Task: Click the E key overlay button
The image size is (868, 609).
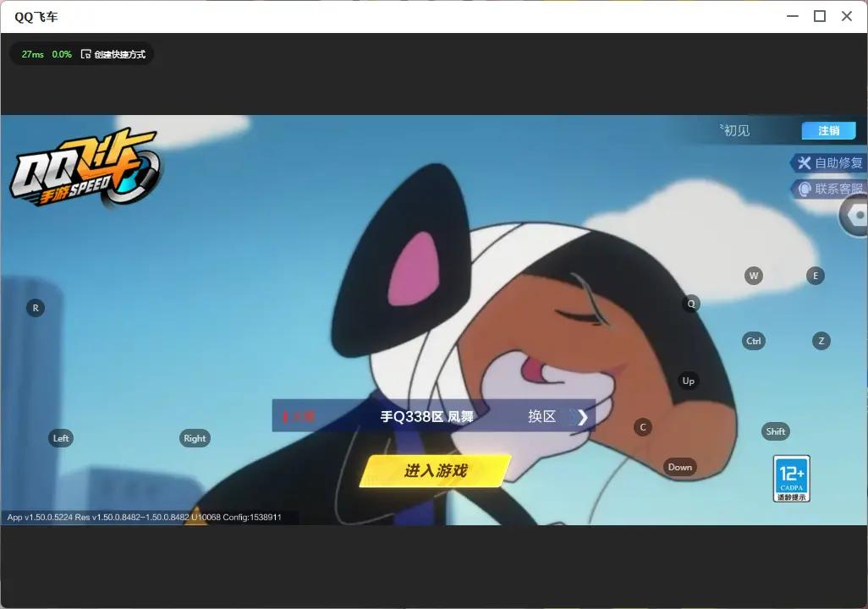Action: point(815,275)
